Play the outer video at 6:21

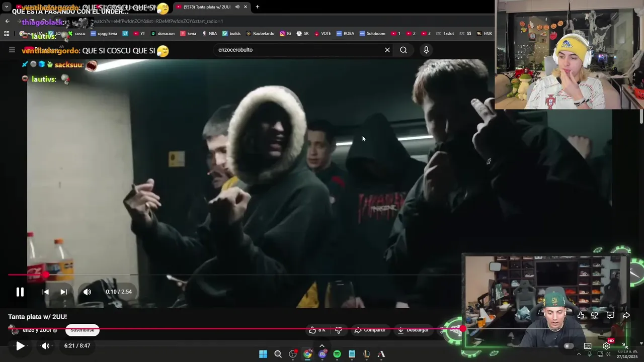click(20, 346)
